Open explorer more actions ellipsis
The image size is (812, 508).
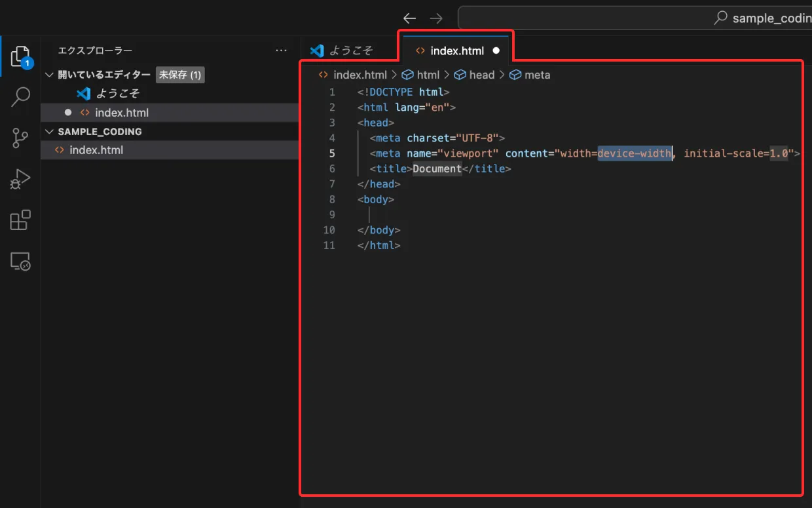(x=282, y=50)
